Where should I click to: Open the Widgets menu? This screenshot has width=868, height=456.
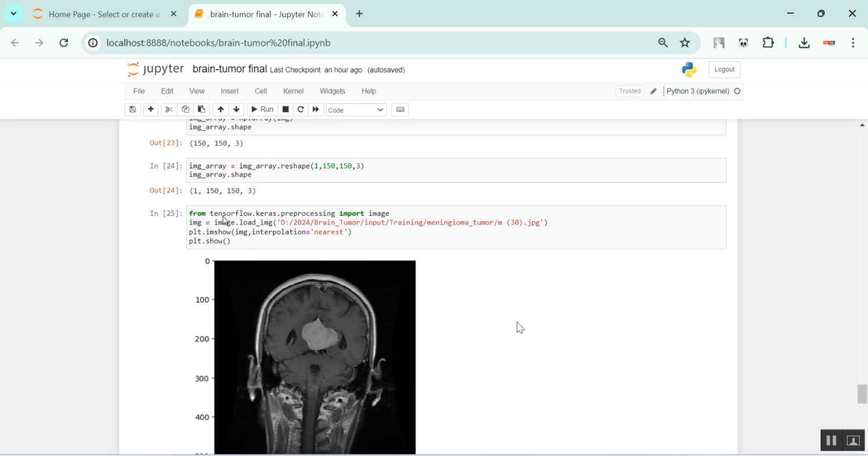coord(332,91)
